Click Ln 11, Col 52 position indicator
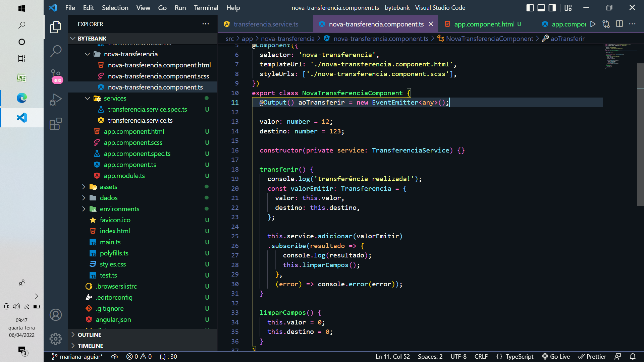This screenshot has width=644, height=362. tap(392, 357)
